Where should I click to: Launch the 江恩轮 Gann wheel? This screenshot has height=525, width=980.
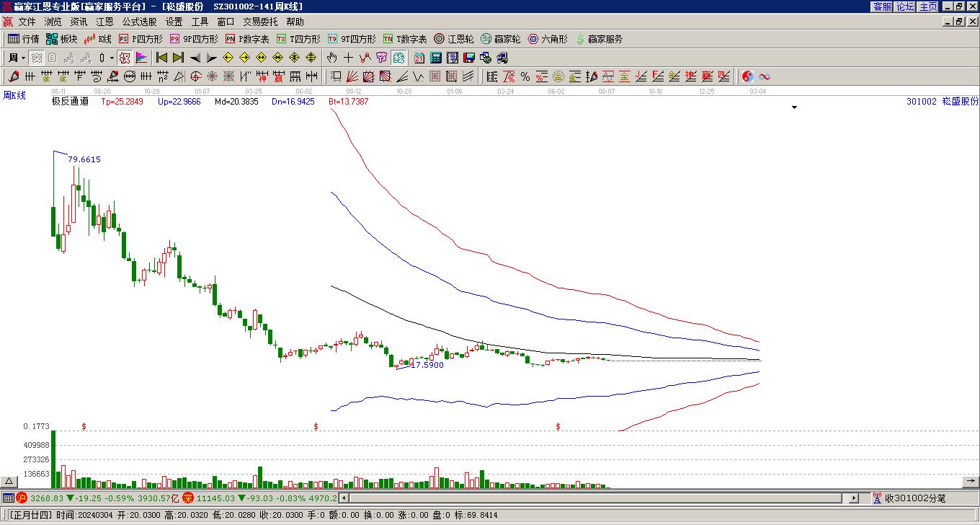coord(454,39)
